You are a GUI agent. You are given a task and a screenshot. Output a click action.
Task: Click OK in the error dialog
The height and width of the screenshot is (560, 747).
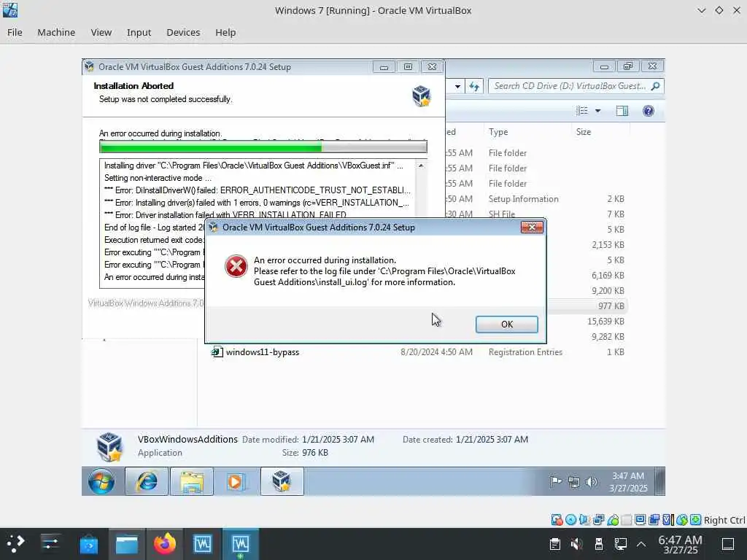[506, 324]
